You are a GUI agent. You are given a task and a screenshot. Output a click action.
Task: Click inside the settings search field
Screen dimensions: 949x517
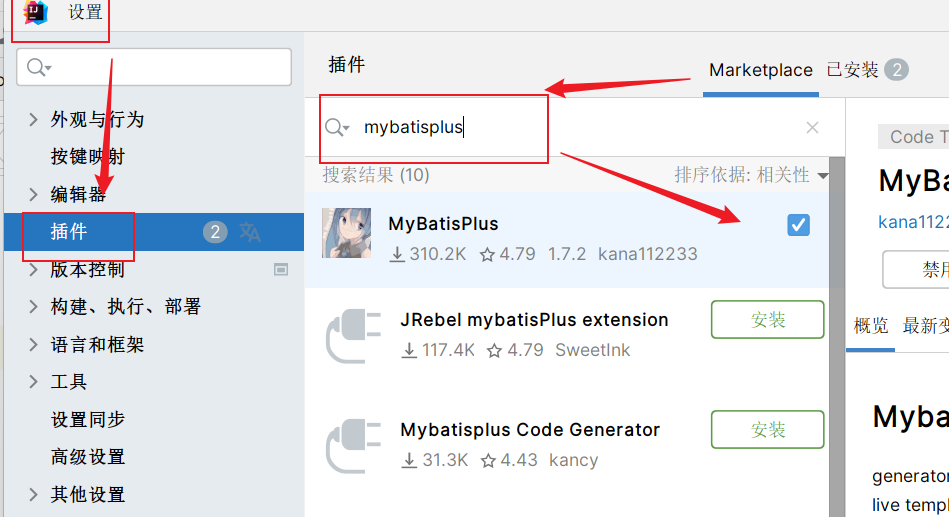154,67
